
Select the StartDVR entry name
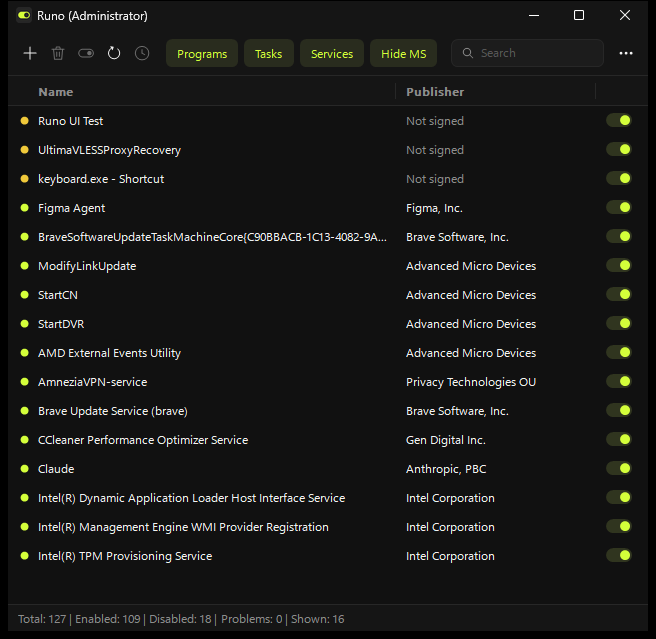[x=61, y=324]
